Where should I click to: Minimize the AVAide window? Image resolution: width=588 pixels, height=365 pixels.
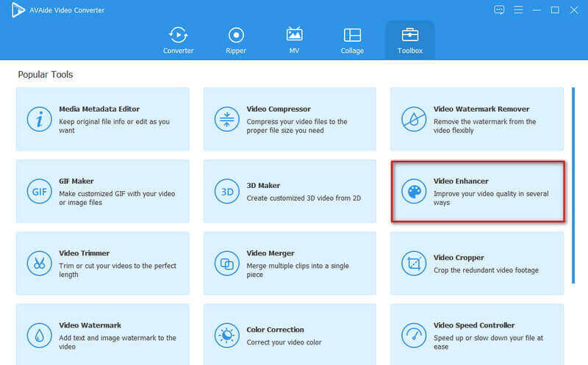coord(537,10)
